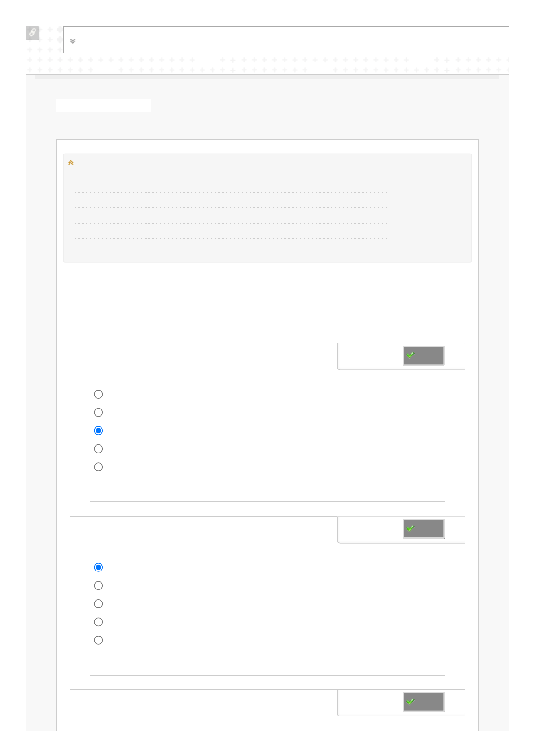Select the first option in the first question
Image resolution: width=534 pixels, height=756 pixels.
click(x=98, y=394)
